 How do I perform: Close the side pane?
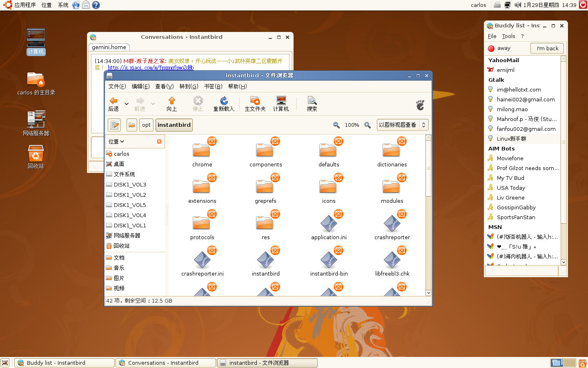(x=159, y=141)
